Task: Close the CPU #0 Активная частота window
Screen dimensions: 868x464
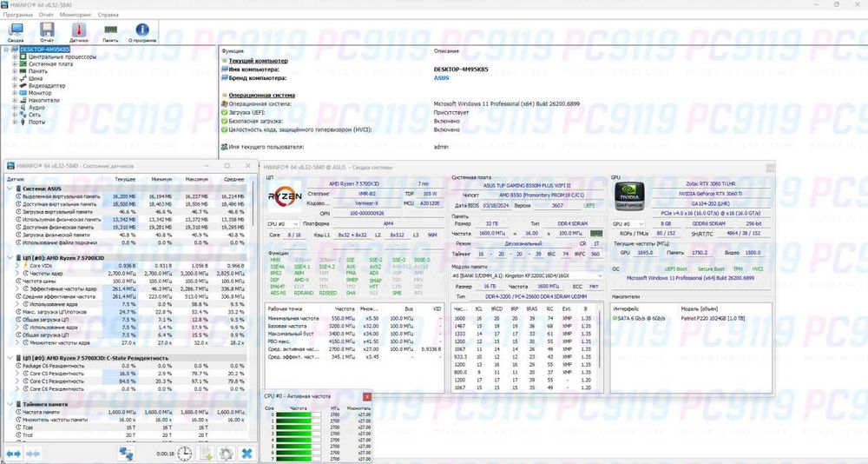Action: pyautogui.click(x=367, y=397)
